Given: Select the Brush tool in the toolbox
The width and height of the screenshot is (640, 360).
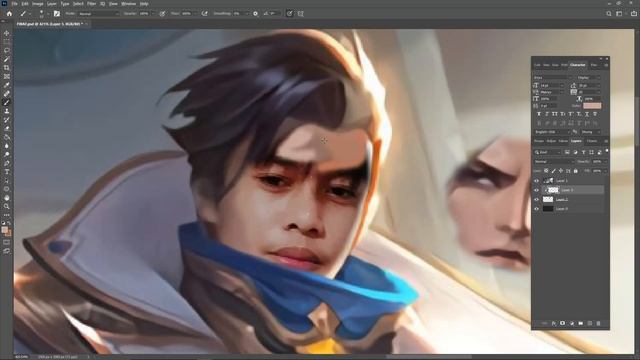Looking at the screenshot, I should point(7,102).
